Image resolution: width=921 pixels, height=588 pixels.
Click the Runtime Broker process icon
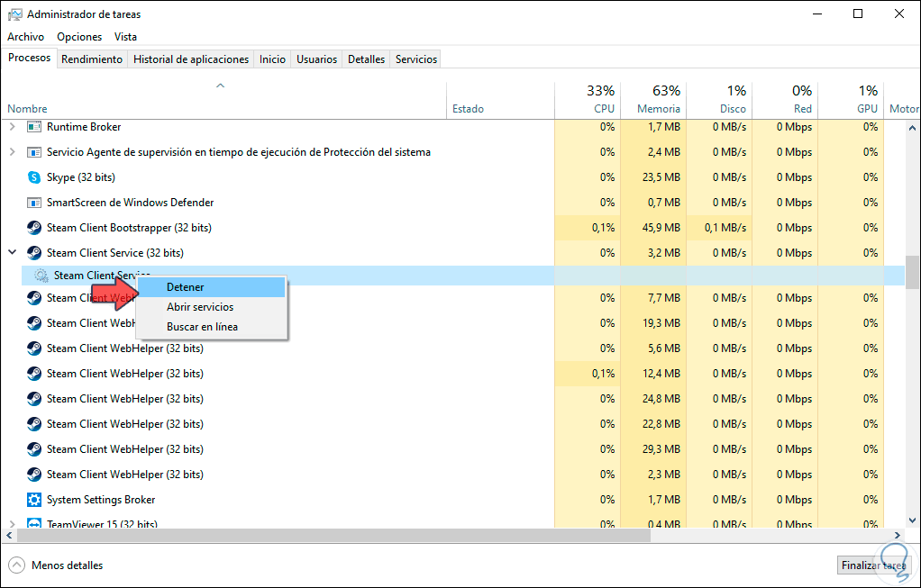click(x=34, y=127)
